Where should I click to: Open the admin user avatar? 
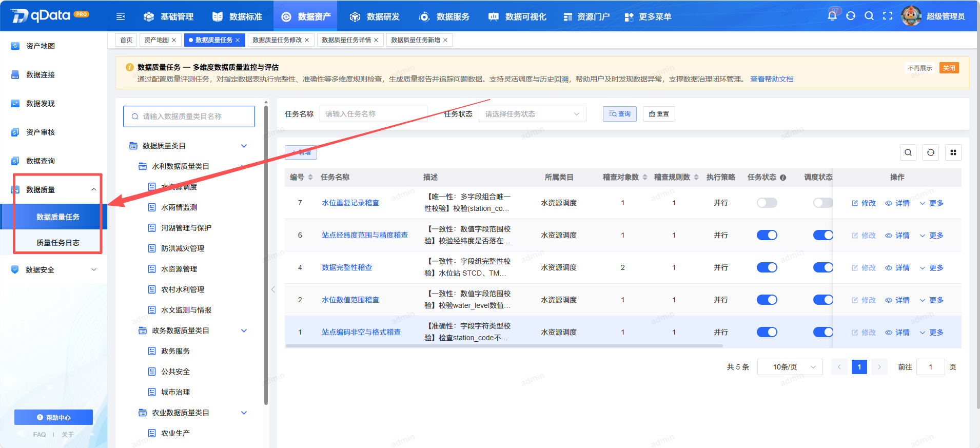click(911, 16)
